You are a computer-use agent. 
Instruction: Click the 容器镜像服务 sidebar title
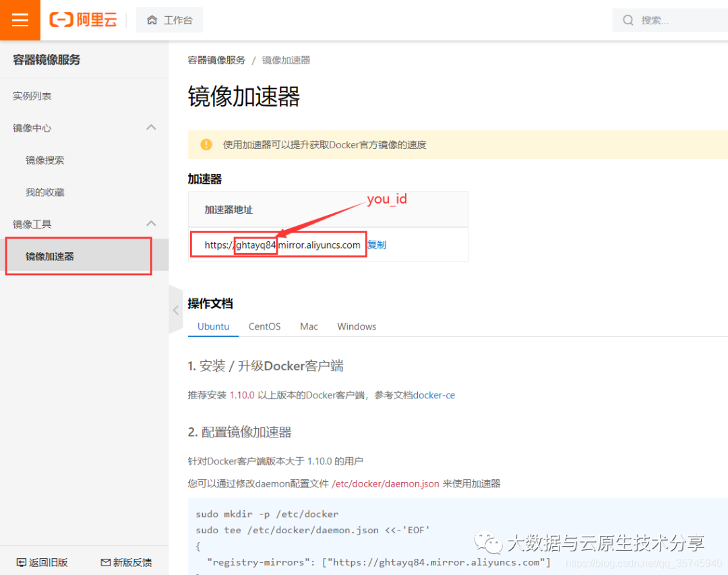click(x=47, y=59)
